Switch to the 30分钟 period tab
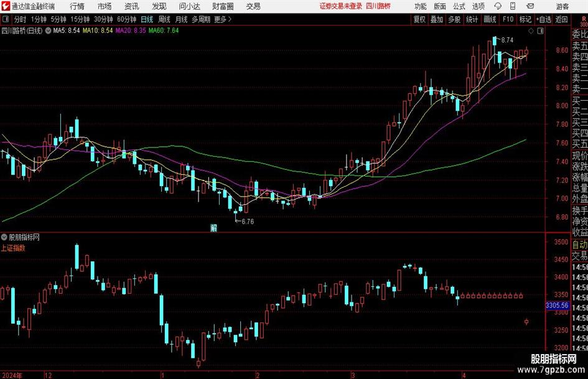This screenshot has height=379, width=588. 103,19
